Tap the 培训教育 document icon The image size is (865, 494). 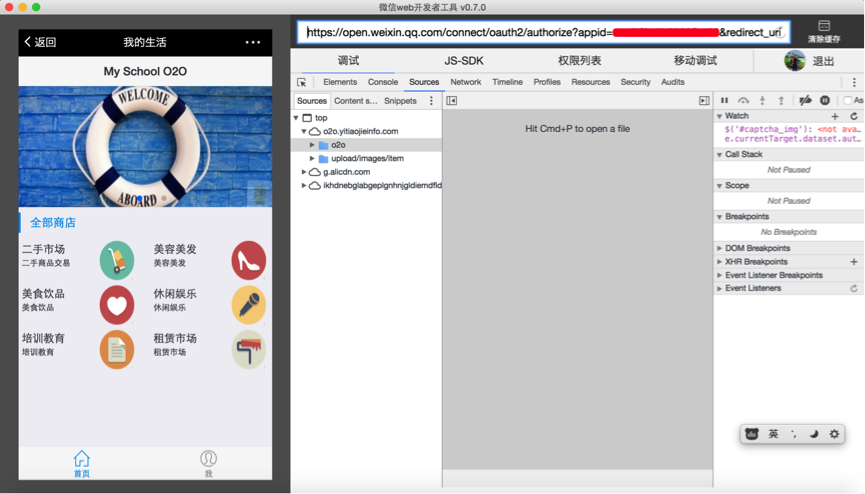117,349
